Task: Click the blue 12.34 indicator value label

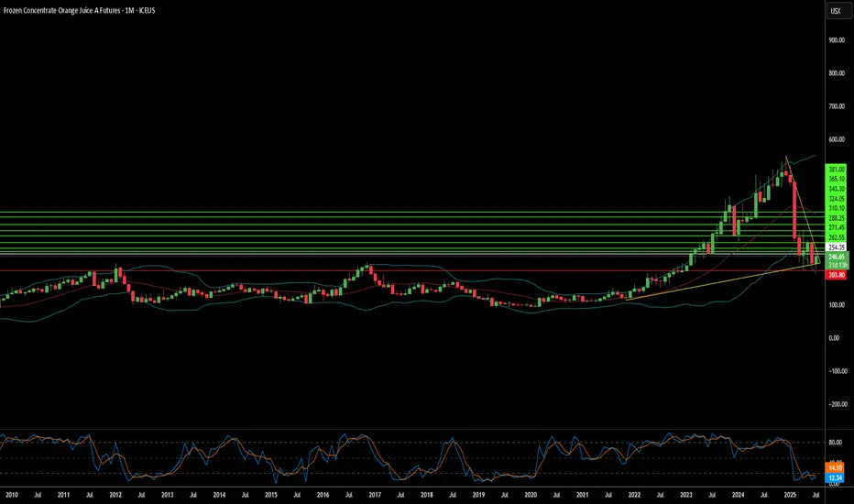Action: [835, 477]
